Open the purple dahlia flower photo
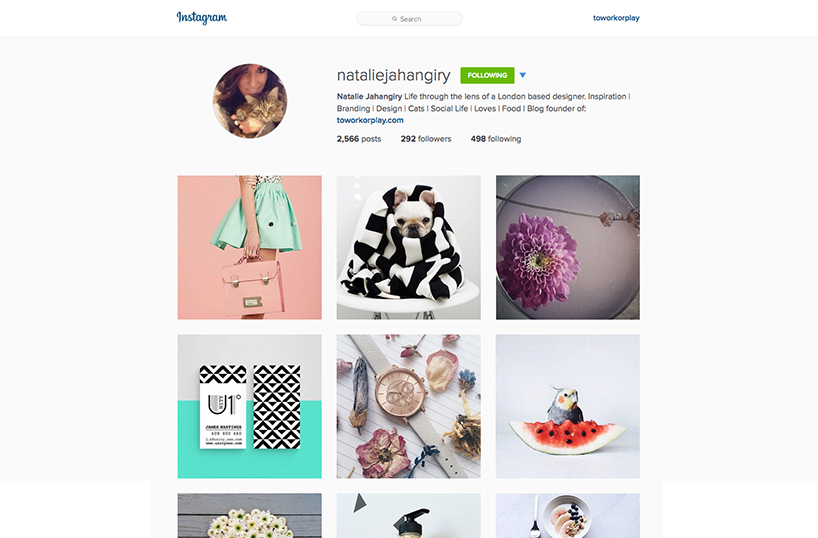The height and width of the screenshot is (538, 818). pyautogui.click(x=568, y=247)
